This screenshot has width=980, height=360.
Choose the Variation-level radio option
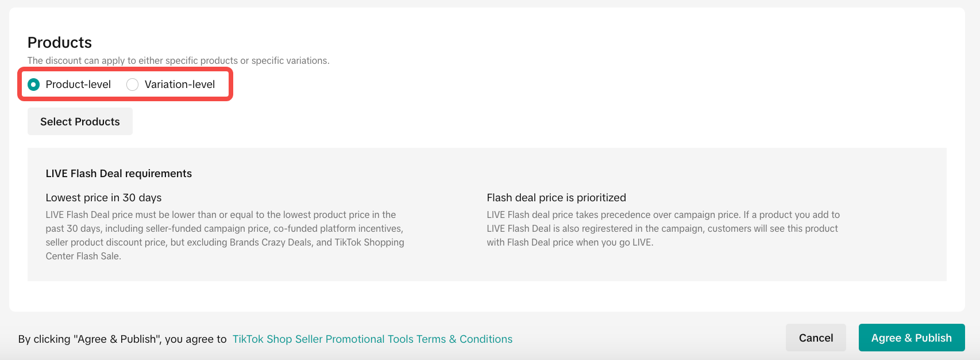click(133, 85)
